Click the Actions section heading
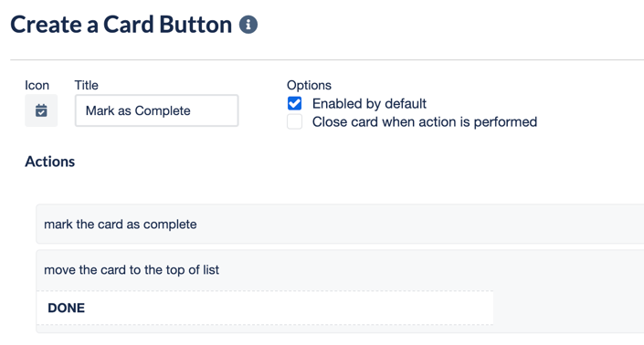Viewport: 644px width, 345px height. 50,162
